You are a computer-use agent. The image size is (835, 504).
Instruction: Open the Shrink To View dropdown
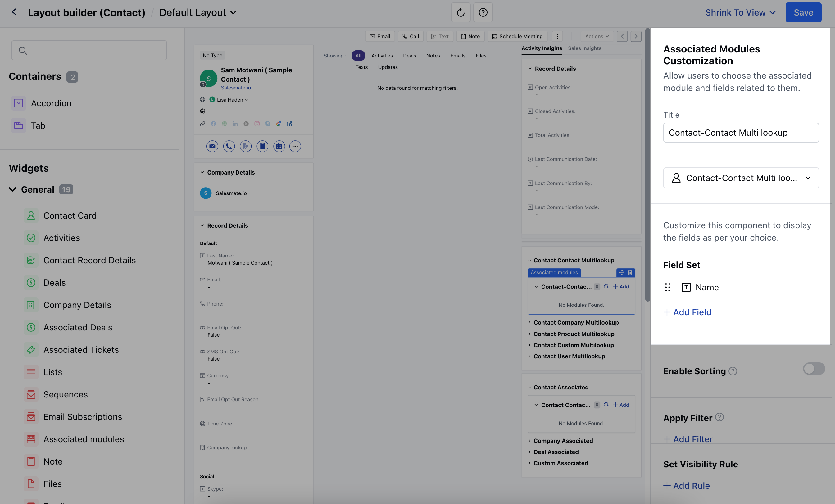(x=741, y=12)
